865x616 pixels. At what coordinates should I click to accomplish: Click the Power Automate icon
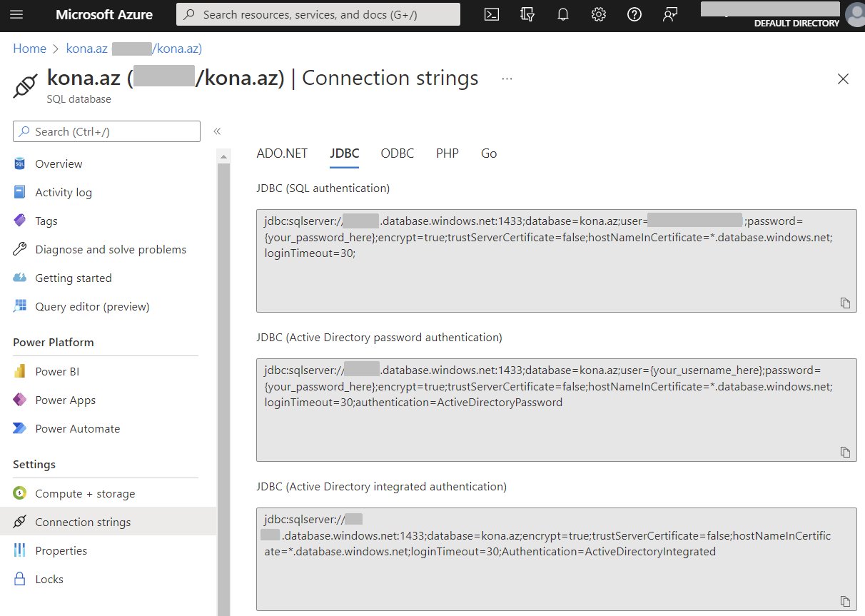pos(20,428)
